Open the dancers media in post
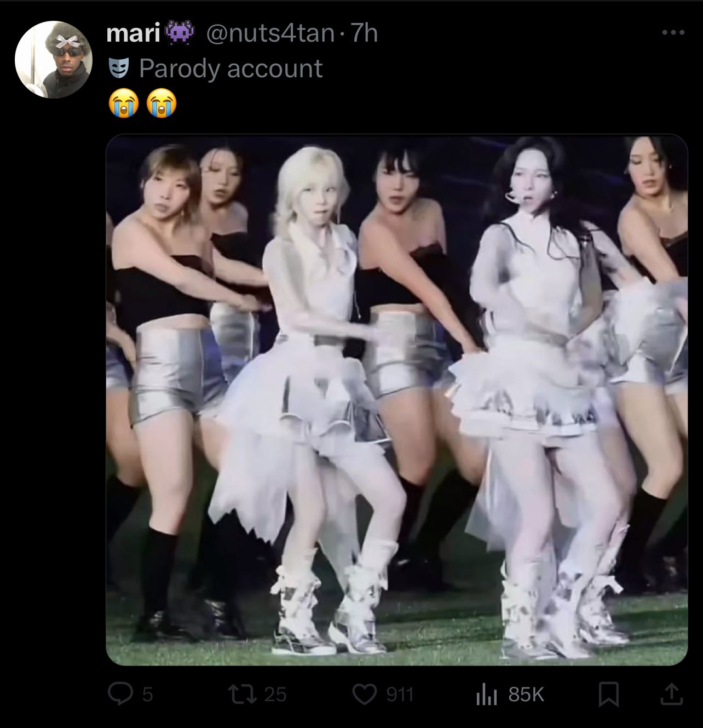This screenshot has width=703, height=728. click(397, 400)
